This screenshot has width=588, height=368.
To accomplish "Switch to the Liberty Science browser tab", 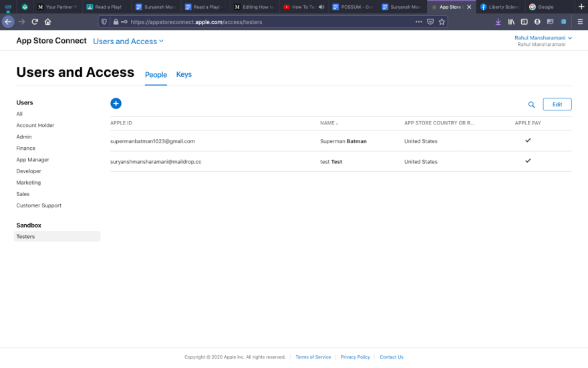I will [500, 7].
